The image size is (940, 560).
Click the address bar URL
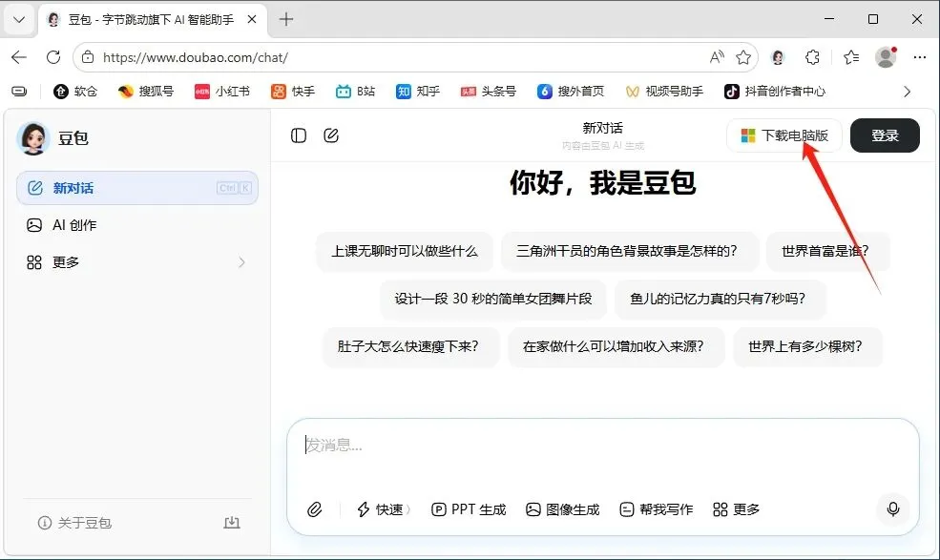coord(196,57)
